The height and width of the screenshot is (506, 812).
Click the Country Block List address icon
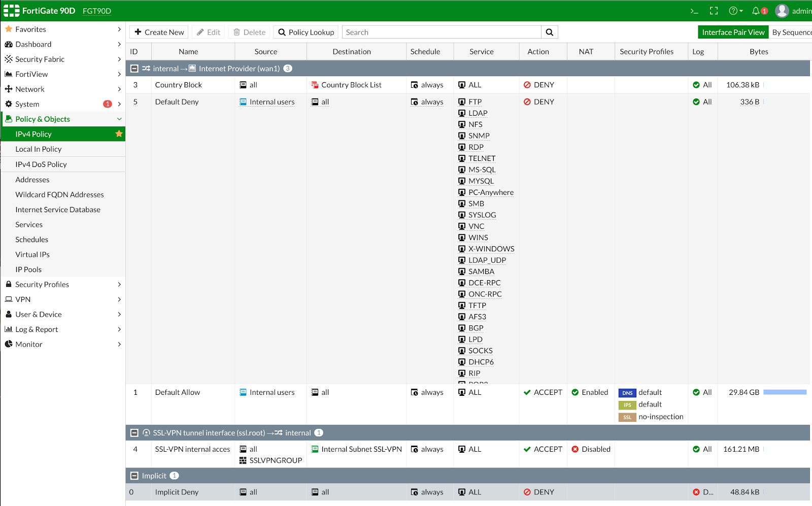click(315, 85)
